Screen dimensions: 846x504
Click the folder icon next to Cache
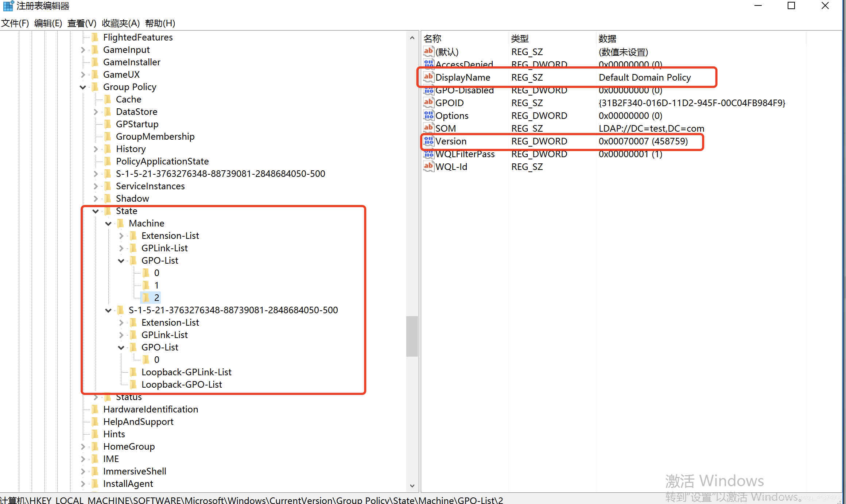[108, 99]
